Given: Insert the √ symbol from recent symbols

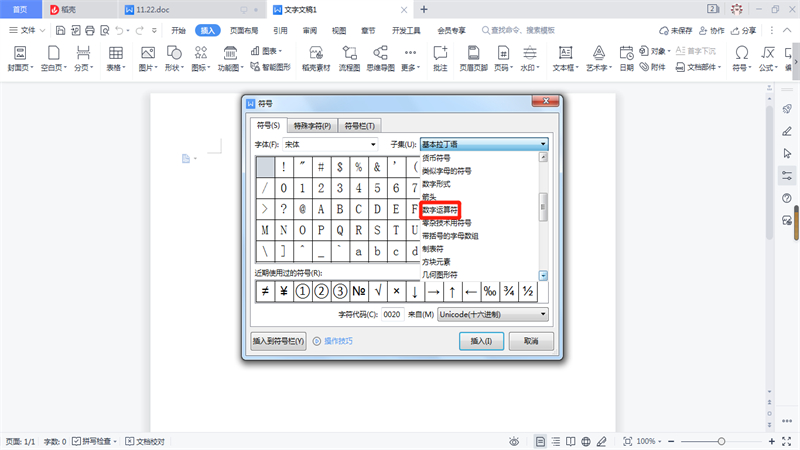Looking at the screenshot, I should (x=374, y=292).
